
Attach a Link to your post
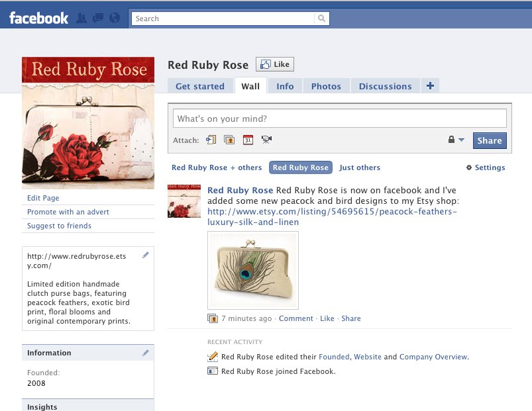pos(212,140)
